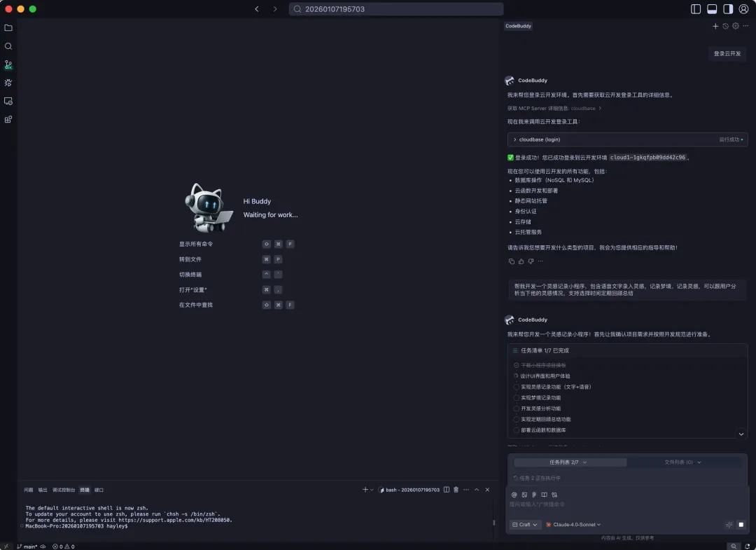Open CodeBuddy settings gear

click(x=736, y=26)
